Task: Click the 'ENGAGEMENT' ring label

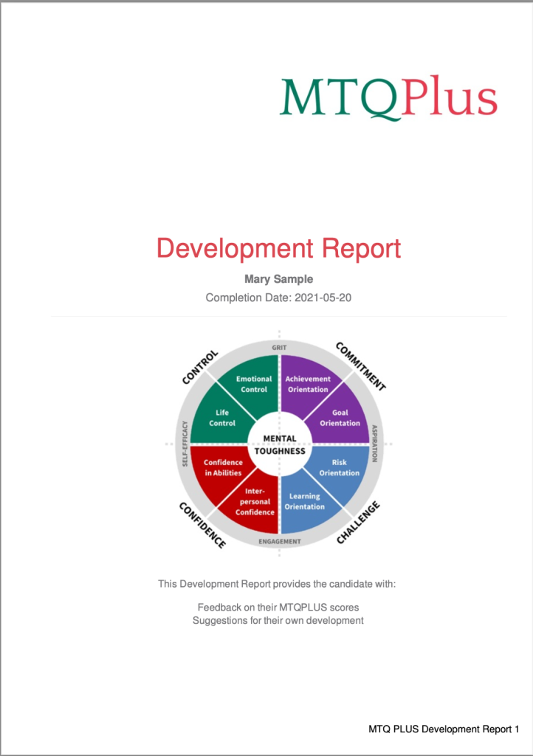Action: click(280, 541)
